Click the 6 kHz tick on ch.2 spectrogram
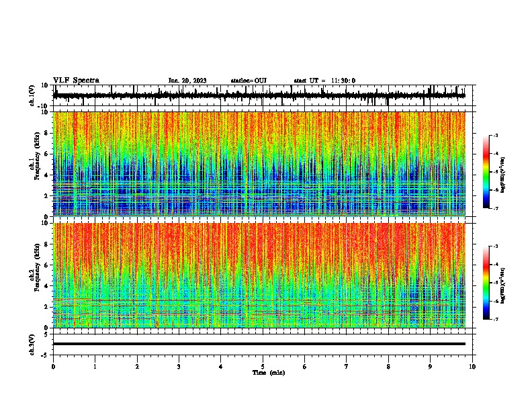 point(46,265)
